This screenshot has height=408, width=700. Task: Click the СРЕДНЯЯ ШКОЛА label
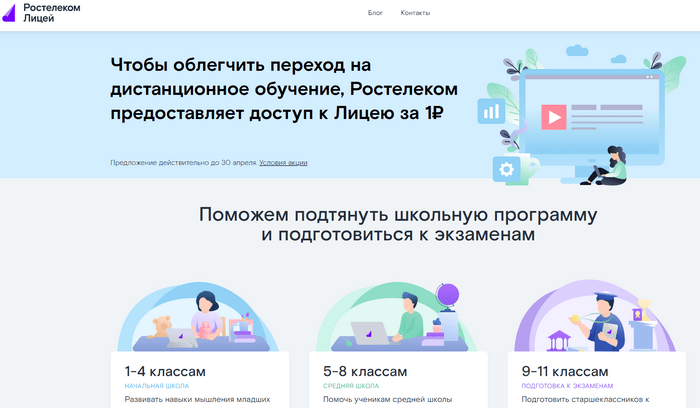click(x=351, y=386)
